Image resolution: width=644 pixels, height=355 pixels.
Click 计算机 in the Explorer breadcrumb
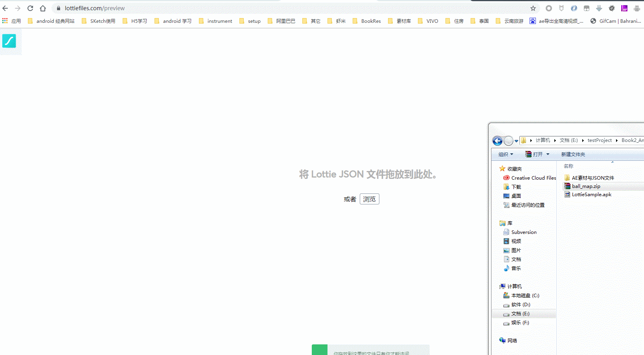(x=543, y=140)
